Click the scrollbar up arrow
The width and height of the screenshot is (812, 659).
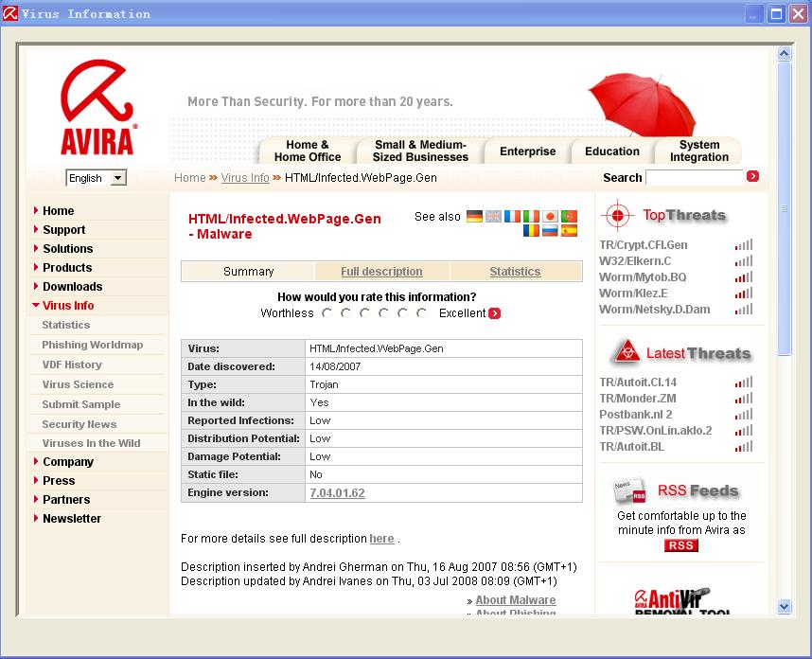784,53
